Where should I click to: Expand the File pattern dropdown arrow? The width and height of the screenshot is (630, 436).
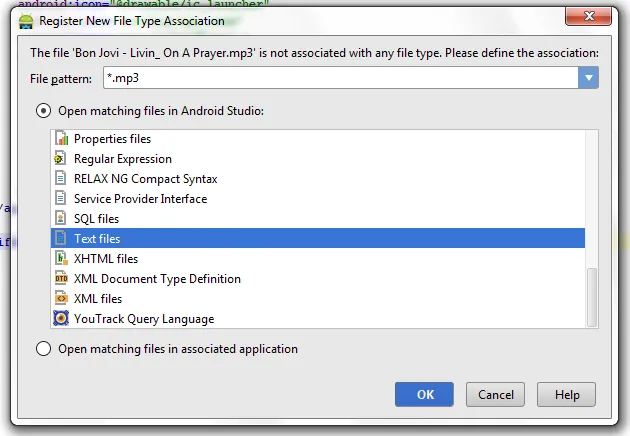(589, 78)
